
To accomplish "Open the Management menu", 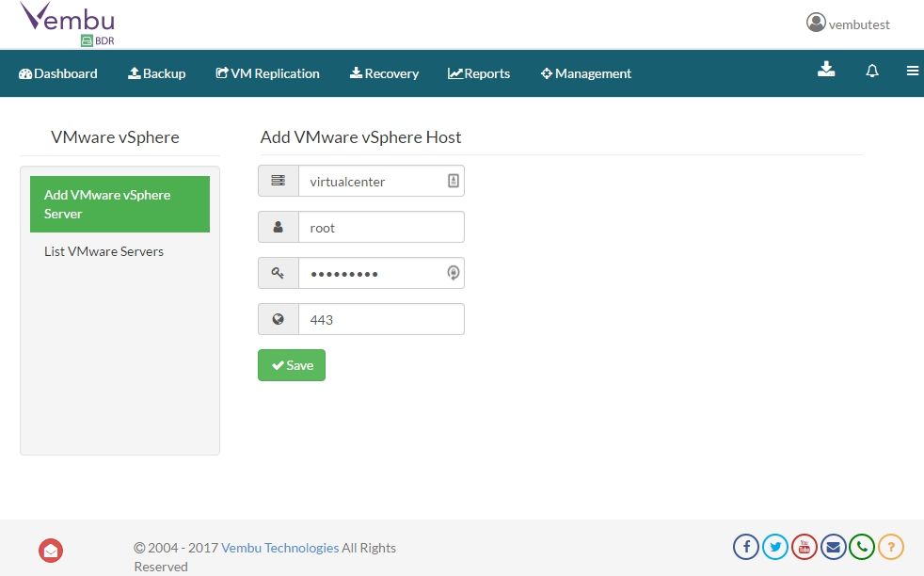I will (x=586, y=73).
